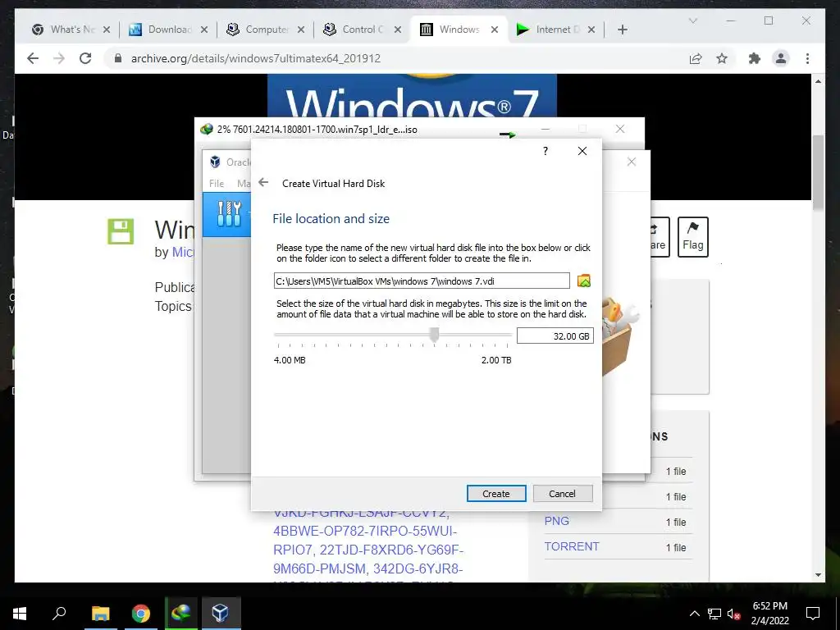Open the PNG download option
840x630 pixels.
click(x=557, y=521)
